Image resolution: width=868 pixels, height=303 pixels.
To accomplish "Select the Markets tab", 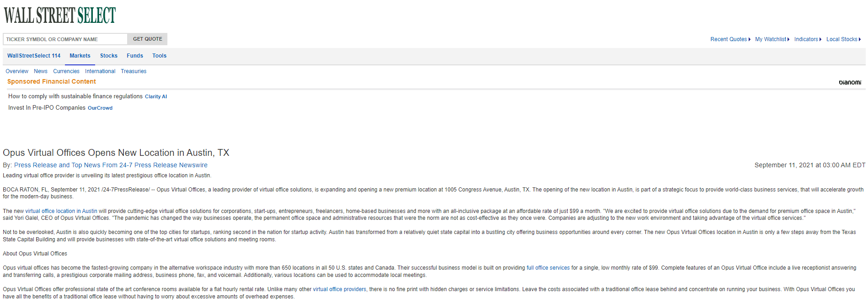I will pos(80,56).
